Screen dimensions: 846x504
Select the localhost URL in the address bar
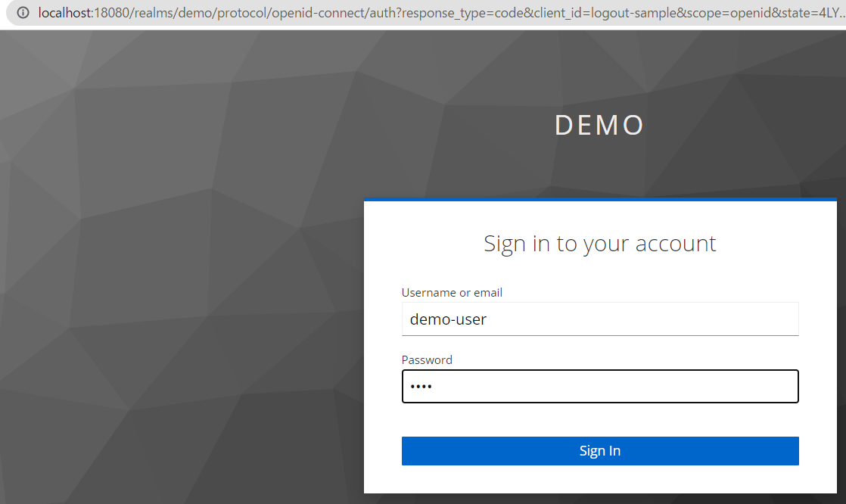pos(441,12)
